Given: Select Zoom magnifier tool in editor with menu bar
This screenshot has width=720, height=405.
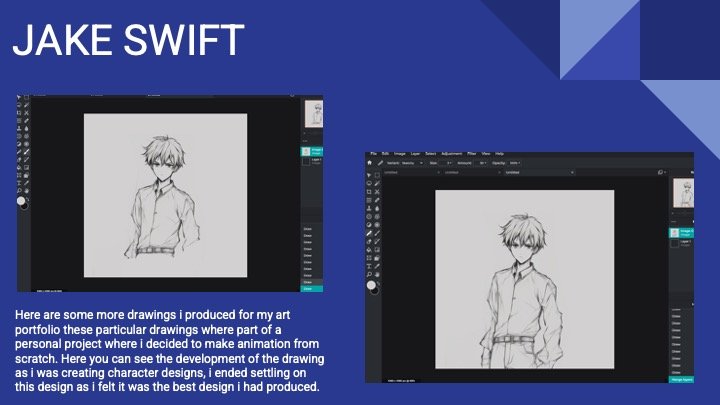Looking at the screenshot, I should 369,275.
